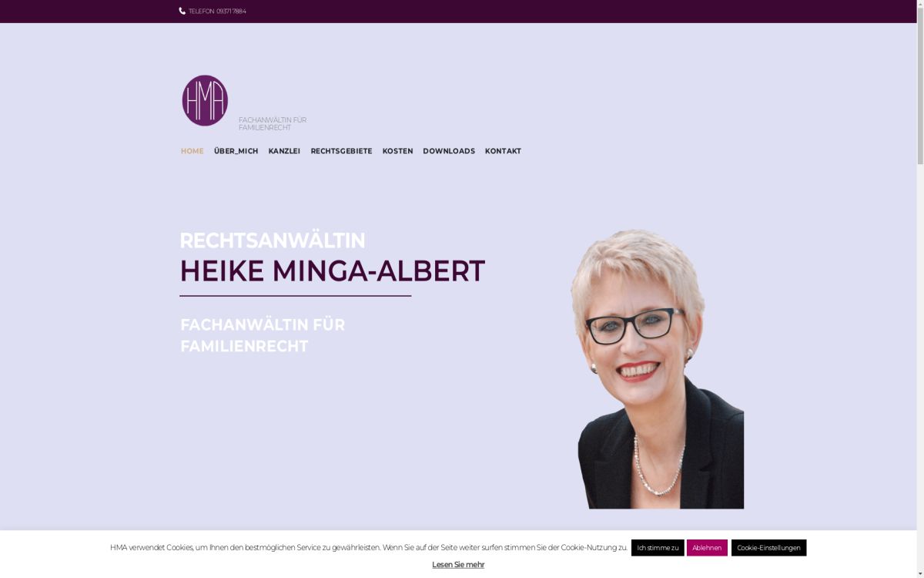Click the RECHTSANWÄLTIN heading text

273,240
